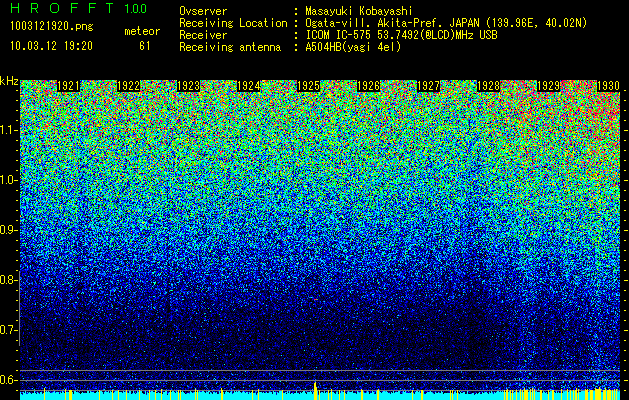Click the Ovserver field label

203,11
